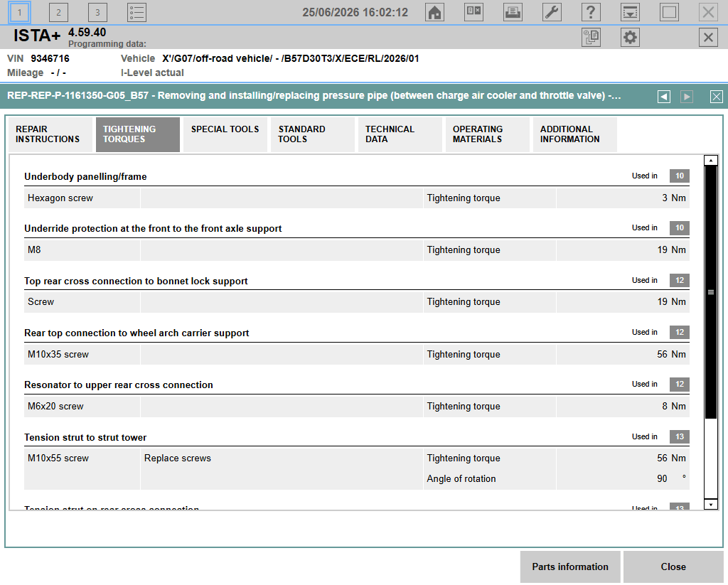Close the ISTA session with X
This screenshot has height=585, width=728.
(708, 37)
